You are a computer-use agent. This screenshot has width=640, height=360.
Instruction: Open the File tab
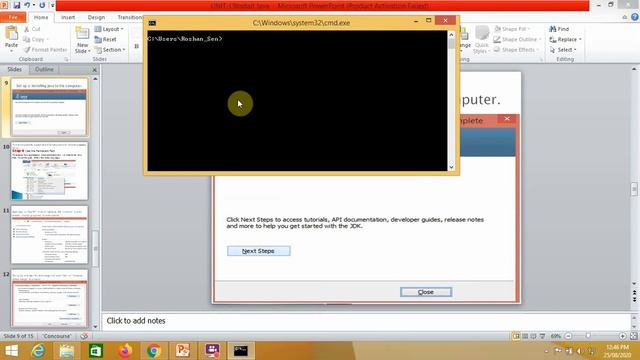[13, 17]
